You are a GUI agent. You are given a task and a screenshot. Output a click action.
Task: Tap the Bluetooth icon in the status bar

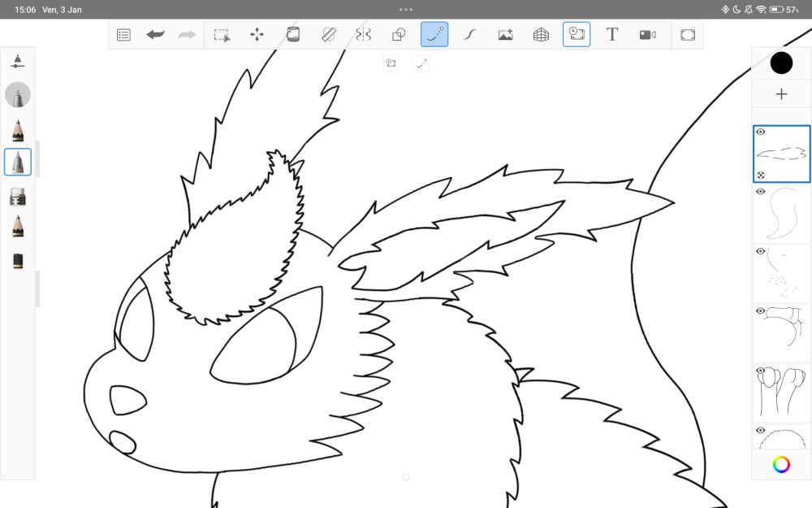[x=725, y=9]
